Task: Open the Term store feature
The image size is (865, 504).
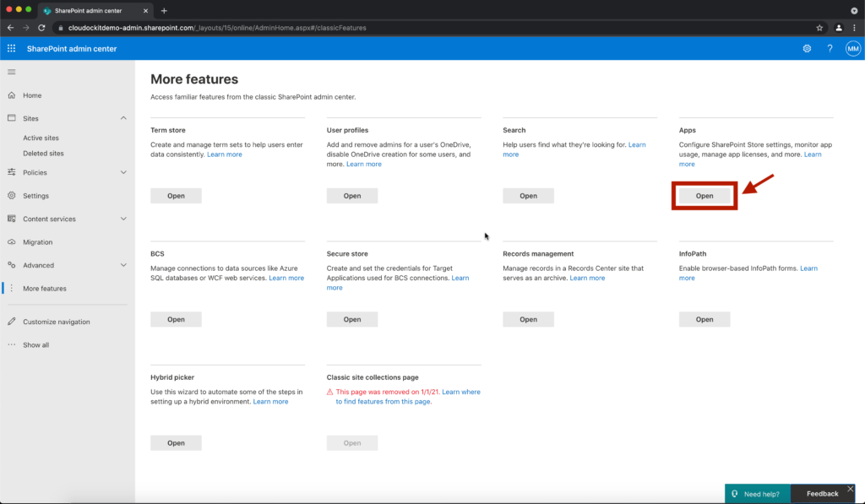Action: [176, 196]
